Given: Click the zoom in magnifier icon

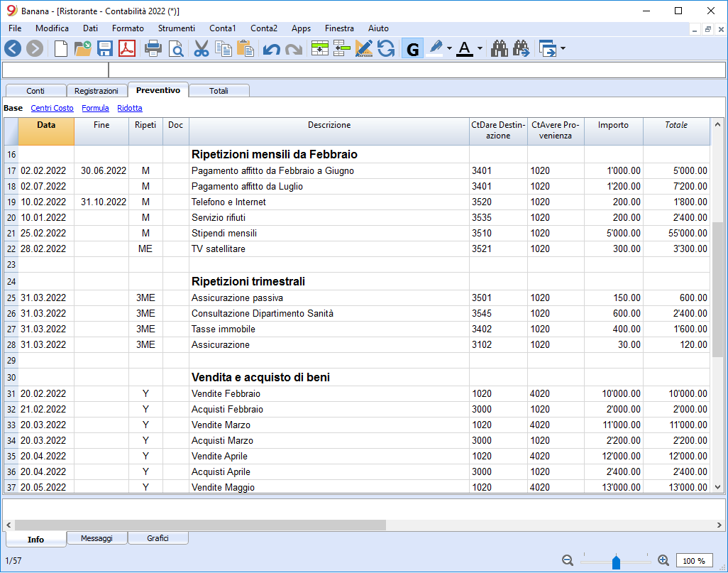Looking at the screenshot, I should 663,560.
